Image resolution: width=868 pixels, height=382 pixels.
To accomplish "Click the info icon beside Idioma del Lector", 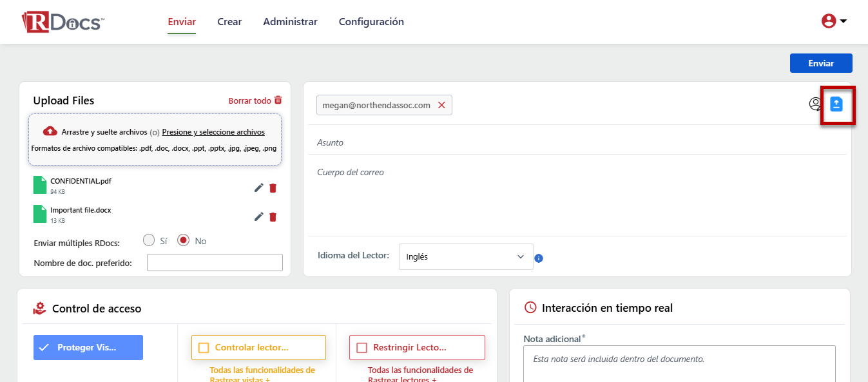I will [x=539, y=258].
